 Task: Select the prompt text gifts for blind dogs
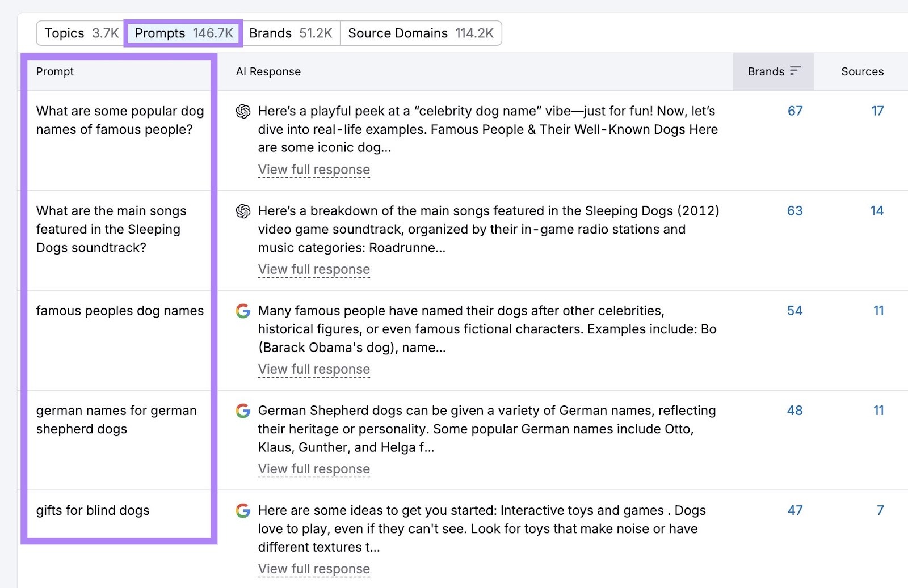click(x=93, y=510)
